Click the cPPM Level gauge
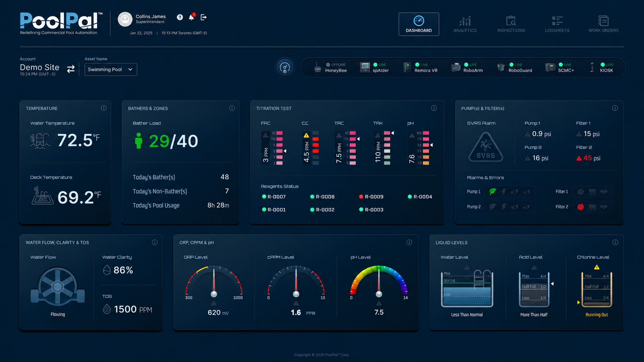Image resolution: width=644 pixels, height=362 pixels. 296,282
